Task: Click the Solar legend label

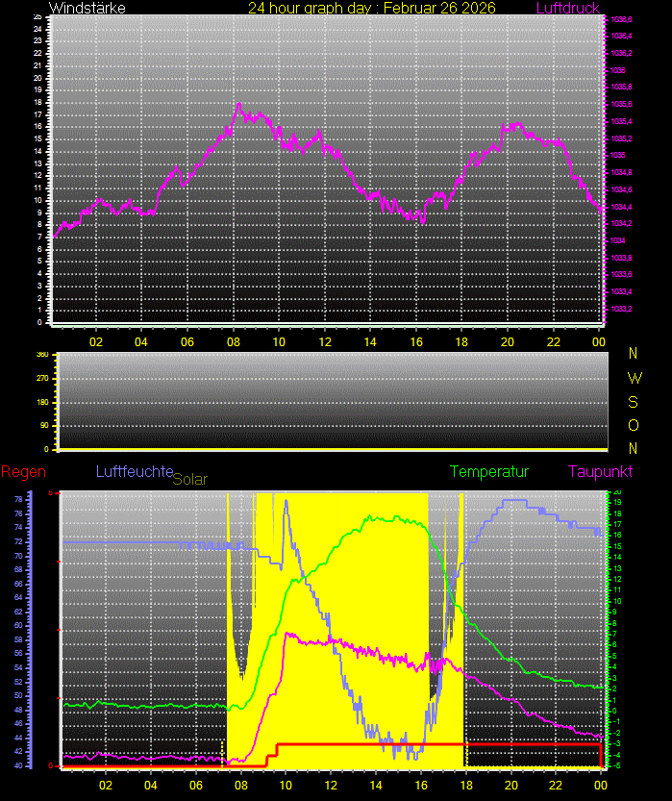Action: click(189, 478)
